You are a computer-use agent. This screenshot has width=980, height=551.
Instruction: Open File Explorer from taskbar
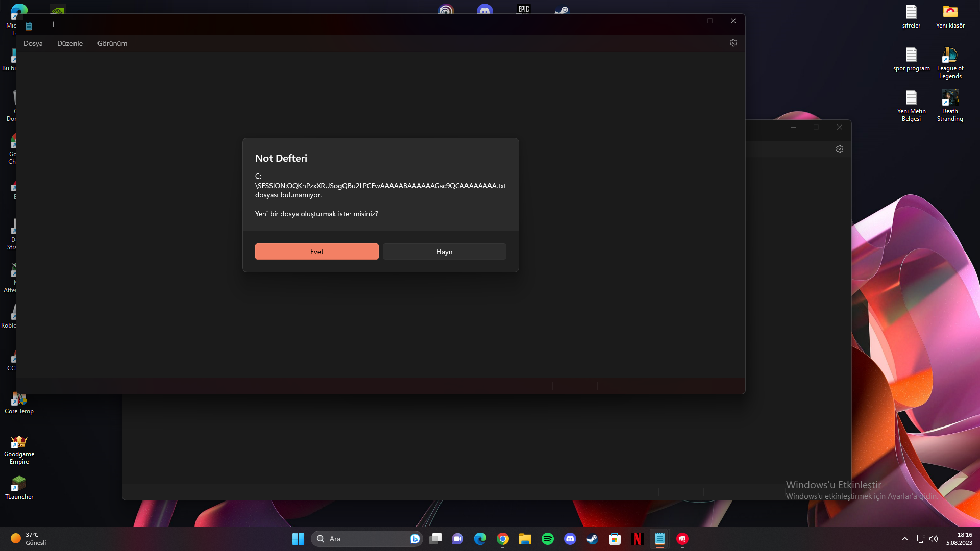click(x=525, y=539)
